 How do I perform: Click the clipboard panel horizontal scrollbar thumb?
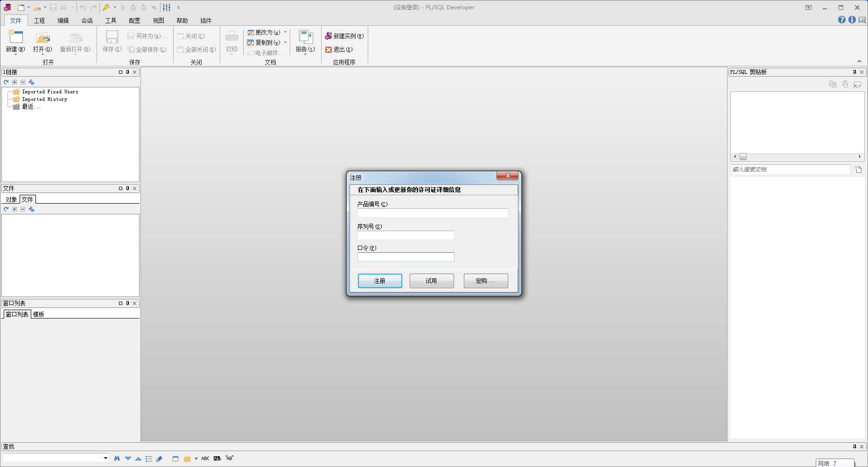(743, 157)
